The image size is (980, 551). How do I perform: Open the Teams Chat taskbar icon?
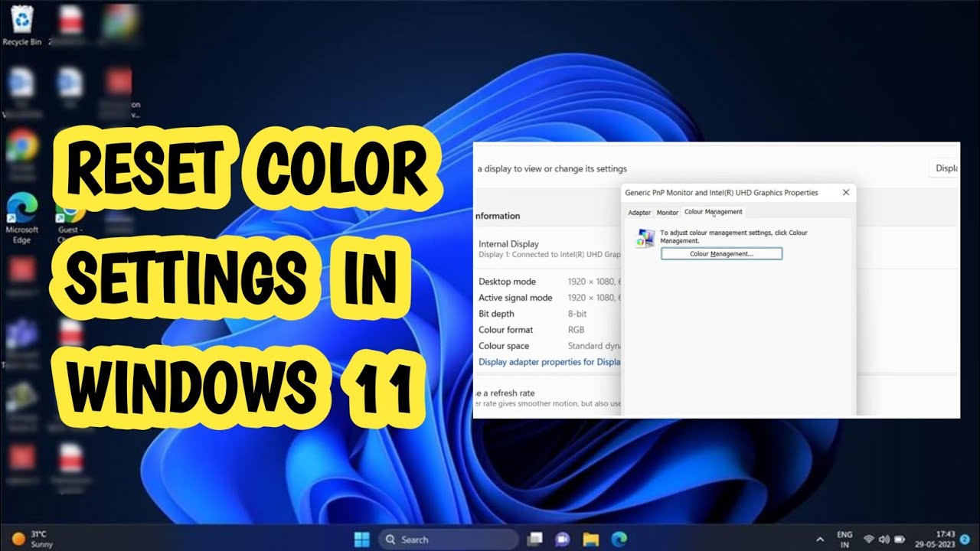pyautogui.click(x=563, y=539)
